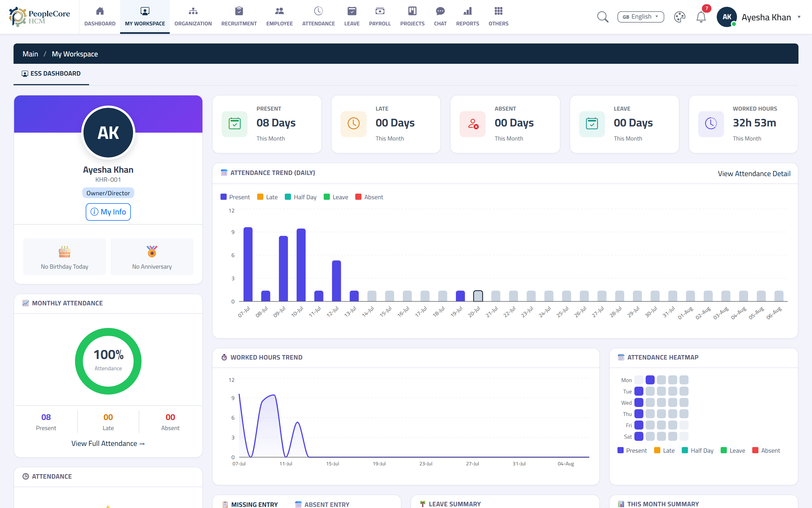Viewport: 812px width, 508px height.
Task: Toggle Present series in Attendance Trend legend
Action: (x=235, y=197)
